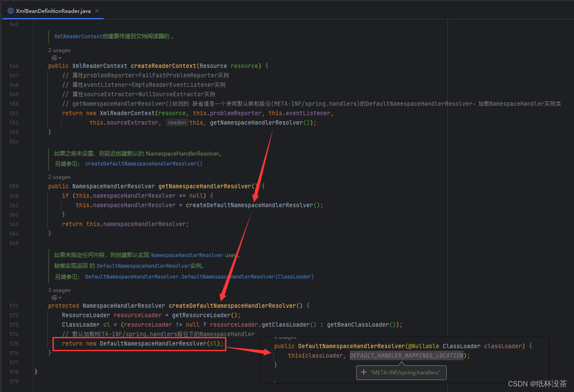Click DefaultNamespaceHandlerResolver(cl) on line 575
This screenshot has height=392, width=574.
coord(160,343)
